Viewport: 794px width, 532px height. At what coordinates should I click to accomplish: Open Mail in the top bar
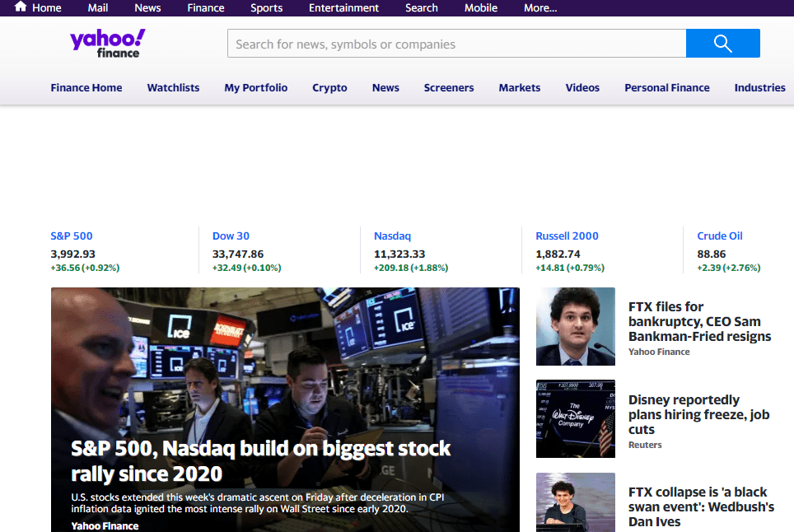[98, 8]
